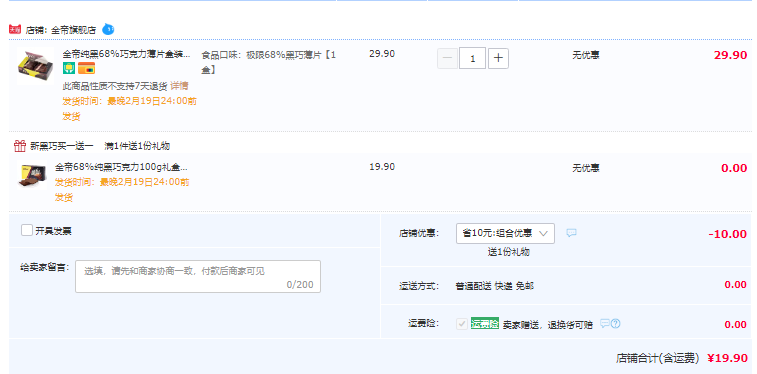
Task: Decrease quantity with the minus button
Action: point(448,58)
